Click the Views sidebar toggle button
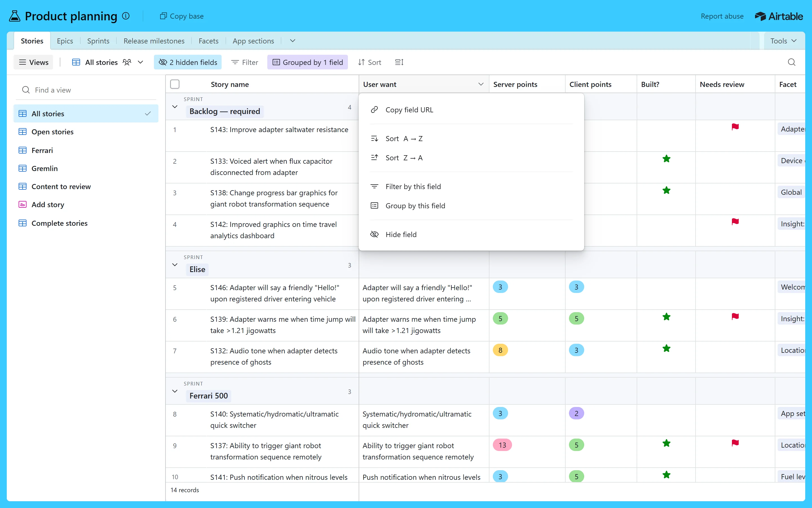Image resolution: width=812 pixels, height=508 pixels. click(x=34, y=62)
